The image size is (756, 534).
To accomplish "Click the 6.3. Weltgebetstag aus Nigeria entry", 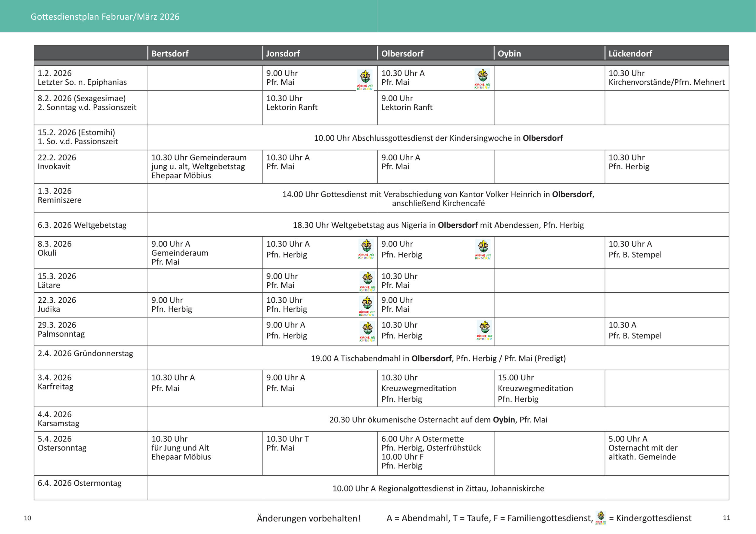I will click(x=438, y=225).
